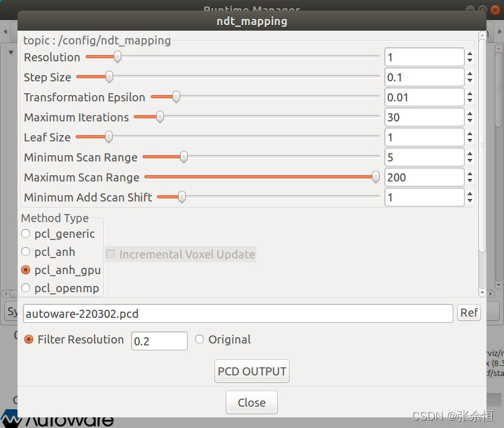
Task: Increase Leaf Size with spinner up arrow
Action: coord(470,134)
